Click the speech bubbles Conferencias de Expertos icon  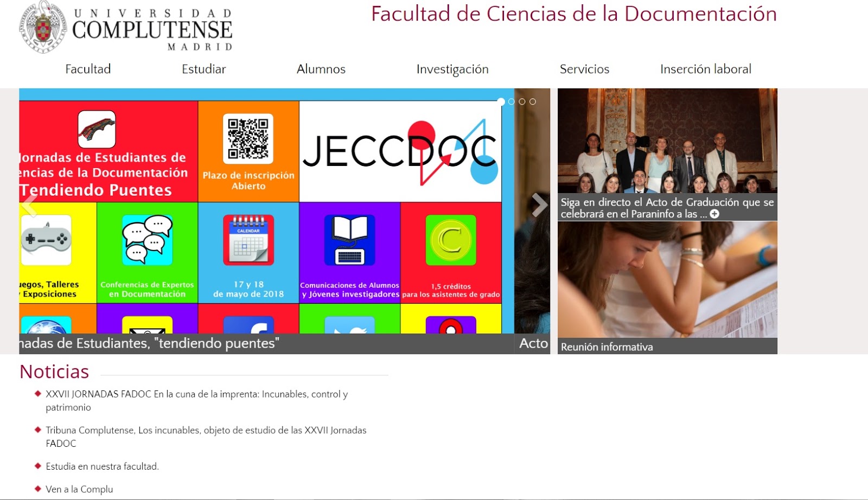click(147, 240)
